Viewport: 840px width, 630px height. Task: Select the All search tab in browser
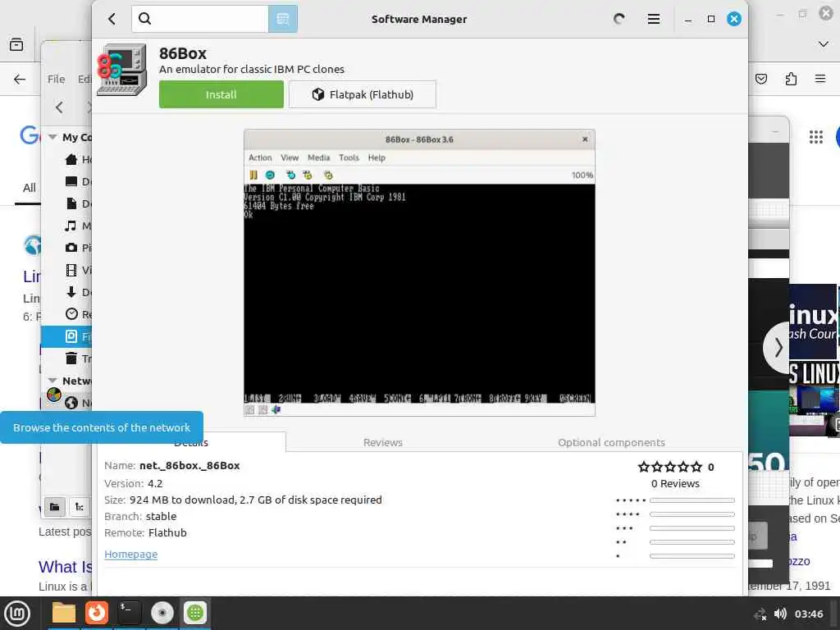point(29,188)
